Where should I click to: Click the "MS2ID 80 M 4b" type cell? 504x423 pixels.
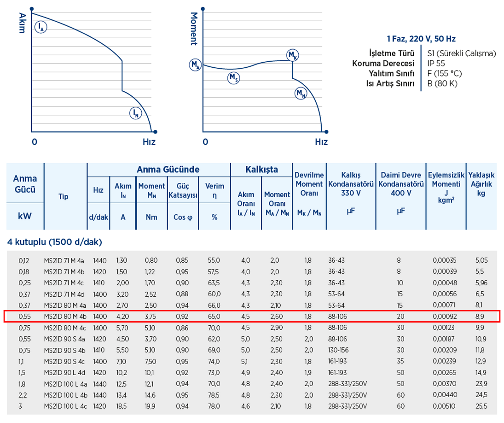point(65,317)
